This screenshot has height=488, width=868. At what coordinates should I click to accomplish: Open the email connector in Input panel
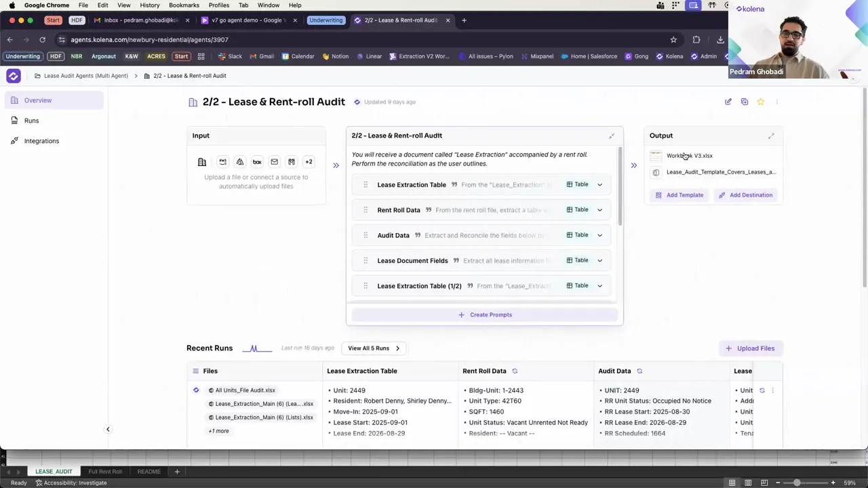point(274,161)
